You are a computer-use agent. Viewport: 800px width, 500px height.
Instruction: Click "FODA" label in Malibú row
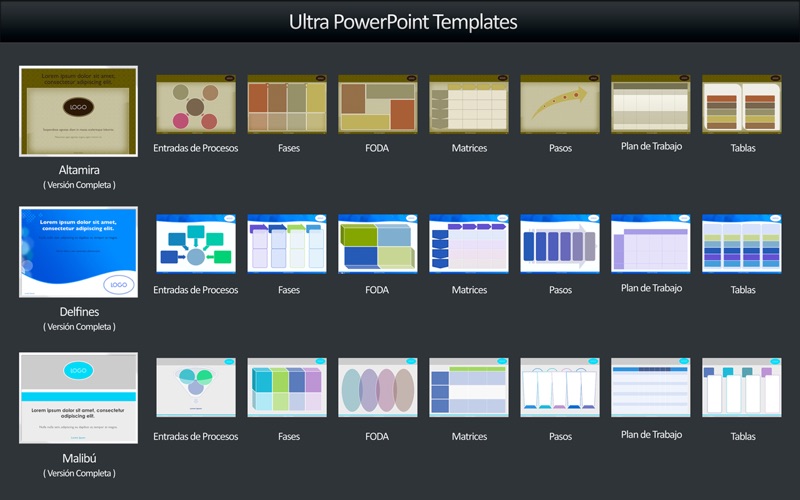(x=377, y=436)
